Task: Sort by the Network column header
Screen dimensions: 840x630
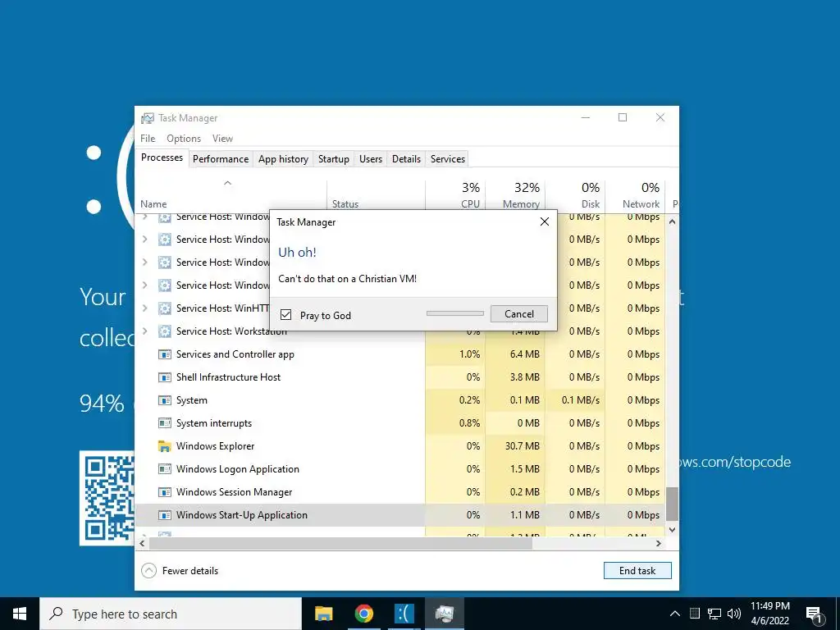Action: (x=636, y=195)
